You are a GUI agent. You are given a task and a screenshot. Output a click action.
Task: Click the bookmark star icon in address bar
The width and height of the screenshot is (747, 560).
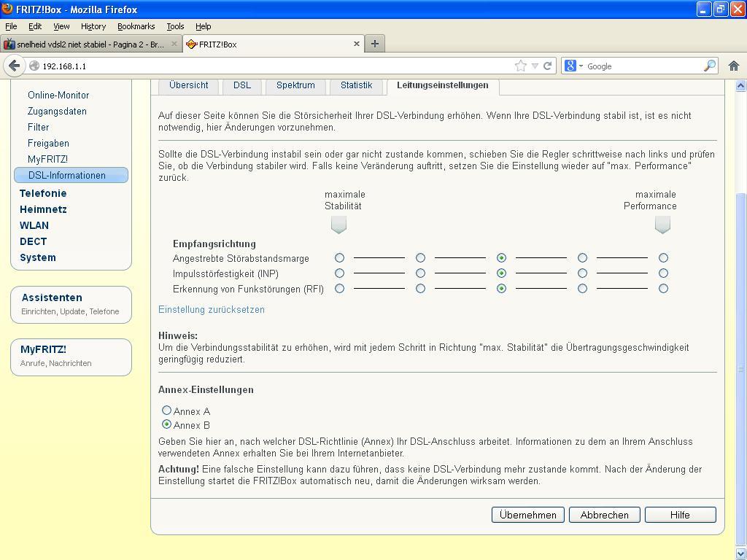tap(520, 66)
